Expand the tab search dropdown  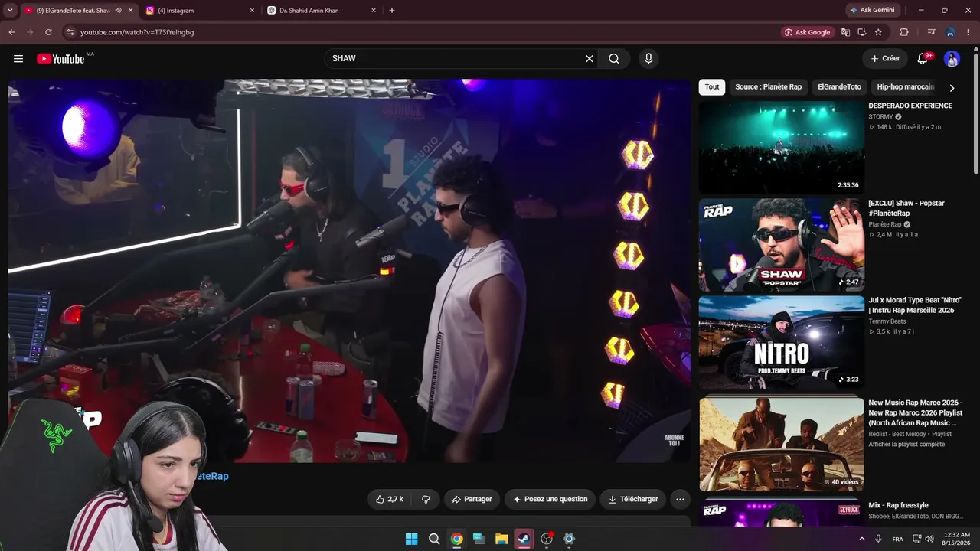[x=10, y=11]
